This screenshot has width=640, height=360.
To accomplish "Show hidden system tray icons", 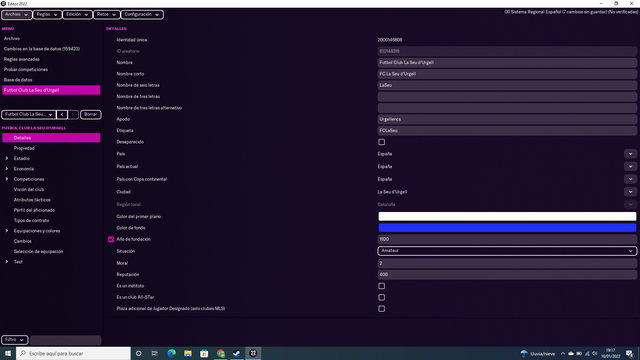I will 563,353.
